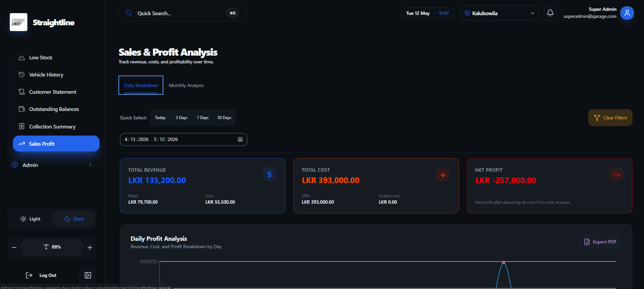Click the dollar icon on Total Revenue
The height and width of the screenshot is (289, 644).
[x=269, y=174]
